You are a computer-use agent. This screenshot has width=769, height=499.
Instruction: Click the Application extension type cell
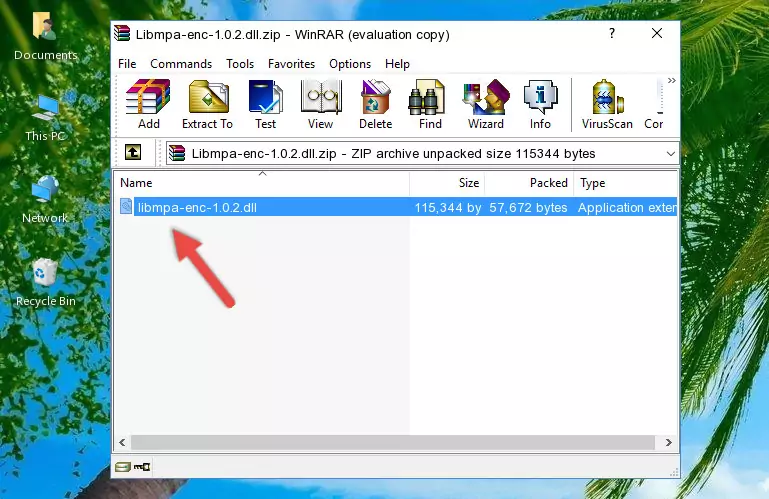(627, 208)
